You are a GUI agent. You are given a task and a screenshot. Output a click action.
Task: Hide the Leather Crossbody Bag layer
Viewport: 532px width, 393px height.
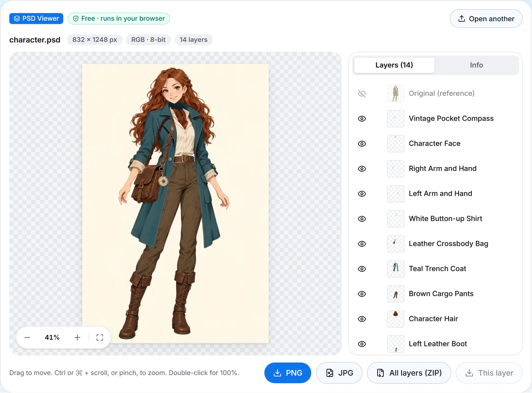point(362,244)
